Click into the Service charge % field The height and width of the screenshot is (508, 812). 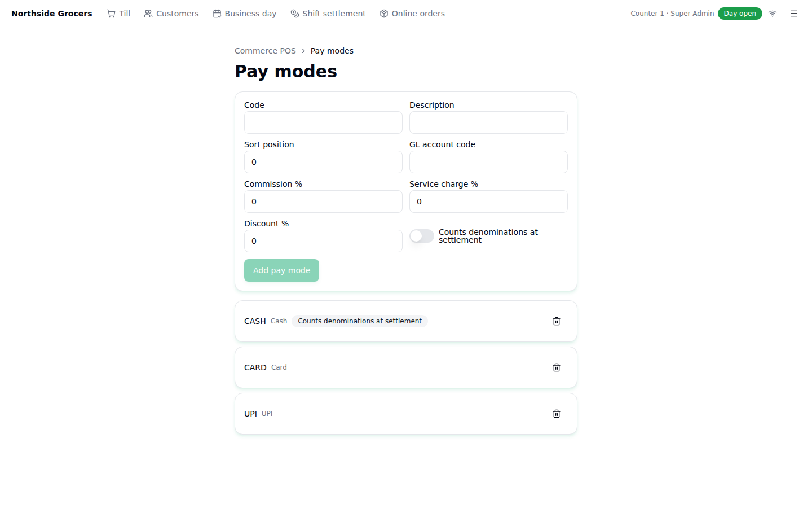(488, 202)
